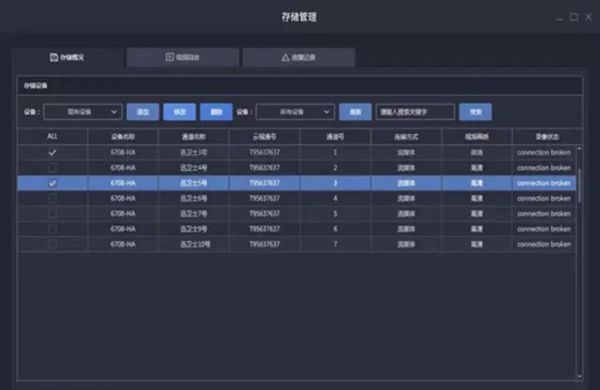Open the second device dropdown beside the refresh button
This screenshot has width=600, height=390.
point(295,112)
